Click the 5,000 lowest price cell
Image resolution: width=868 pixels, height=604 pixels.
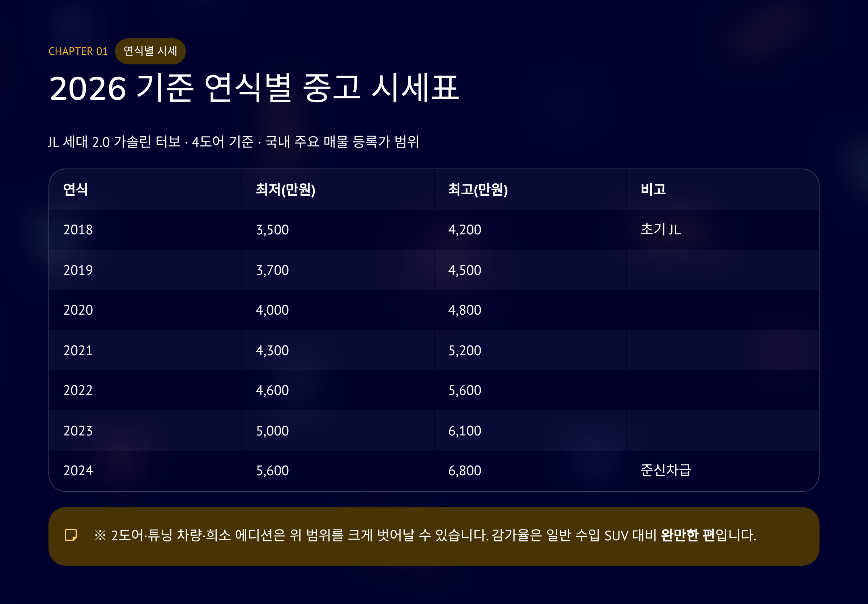pyautogui.click(x=272, y=430)
